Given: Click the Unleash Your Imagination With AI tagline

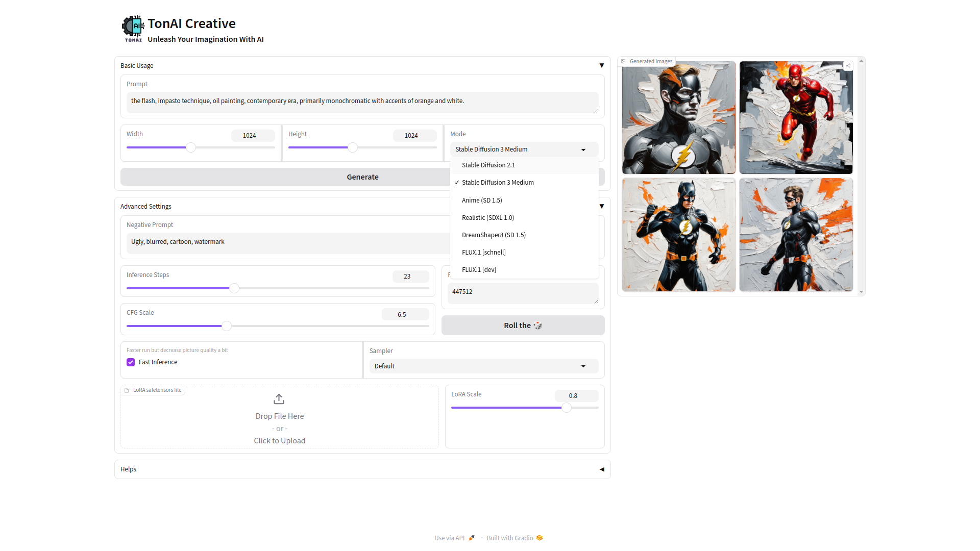Looking at the screenshot, I should (x=206, y=39).
